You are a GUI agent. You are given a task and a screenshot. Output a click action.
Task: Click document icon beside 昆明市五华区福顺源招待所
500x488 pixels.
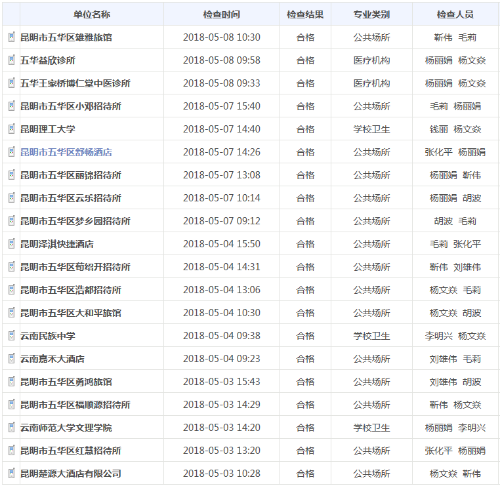12,405
